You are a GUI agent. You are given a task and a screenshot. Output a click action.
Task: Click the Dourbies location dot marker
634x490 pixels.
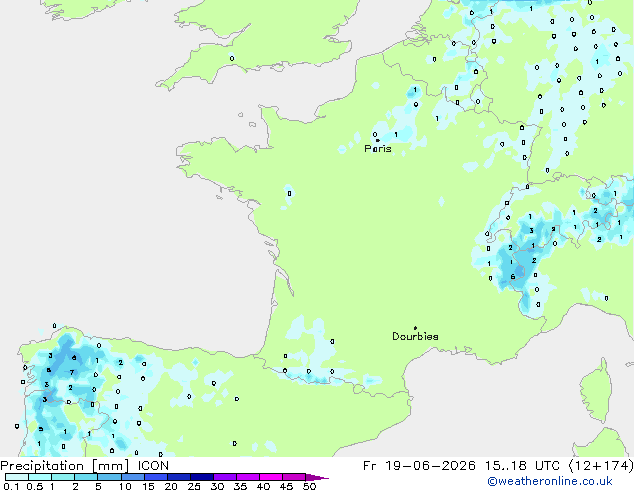pos(415,328)
